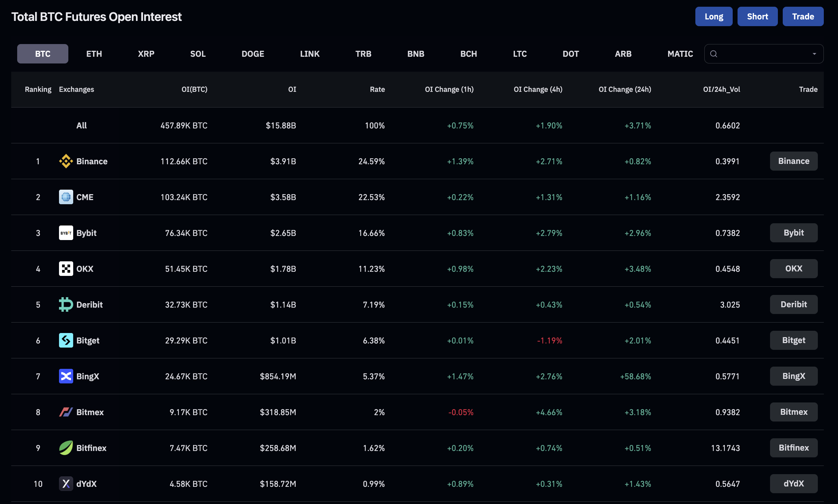
Task: Click the 457.89K BTC total value
Action: pyautogui.click(x=184, y=125)
